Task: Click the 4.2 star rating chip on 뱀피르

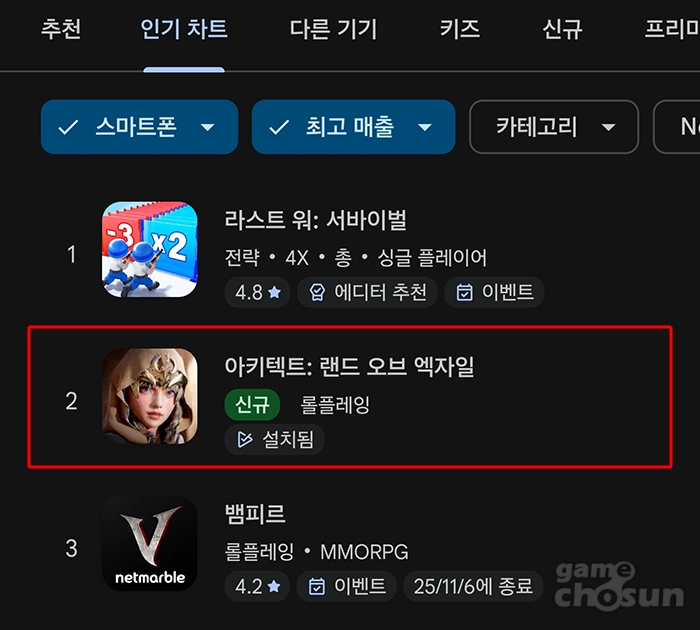Action: [x=258, y=586]
